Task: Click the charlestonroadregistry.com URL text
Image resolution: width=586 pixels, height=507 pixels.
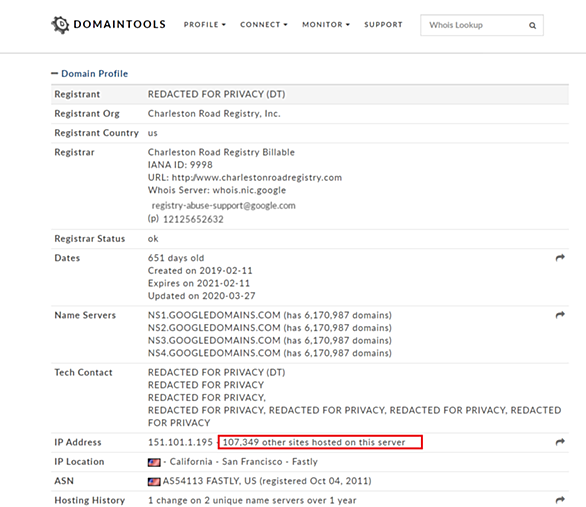Action: click(x=257, y=177)
